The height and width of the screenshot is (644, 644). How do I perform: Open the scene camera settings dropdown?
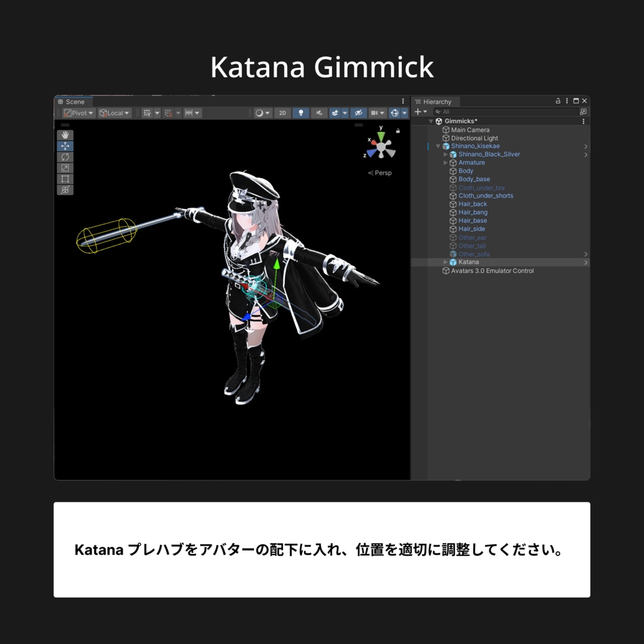pos(378,113)
